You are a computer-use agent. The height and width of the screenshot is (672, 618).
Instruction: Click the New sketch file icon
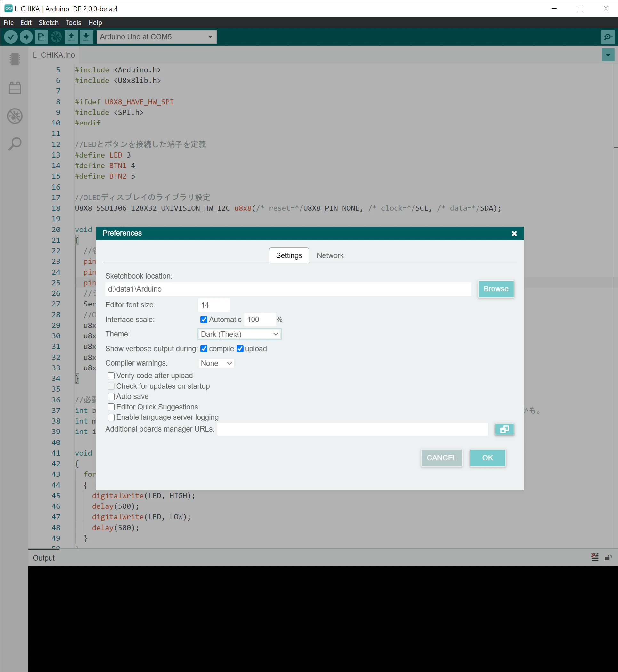pos(41,37)
